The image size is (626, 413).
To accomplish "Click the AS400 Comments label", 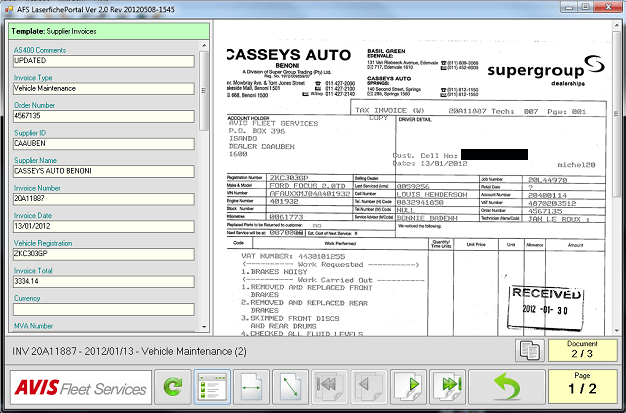I will coord(40,50).
